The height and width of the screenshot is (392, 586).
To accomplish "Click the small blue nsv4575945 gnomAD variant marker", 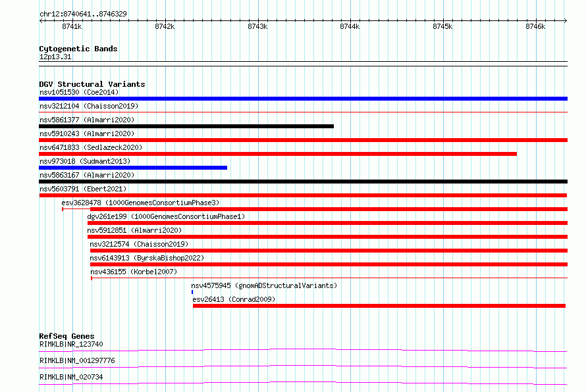I will click(x=192, y=292).
